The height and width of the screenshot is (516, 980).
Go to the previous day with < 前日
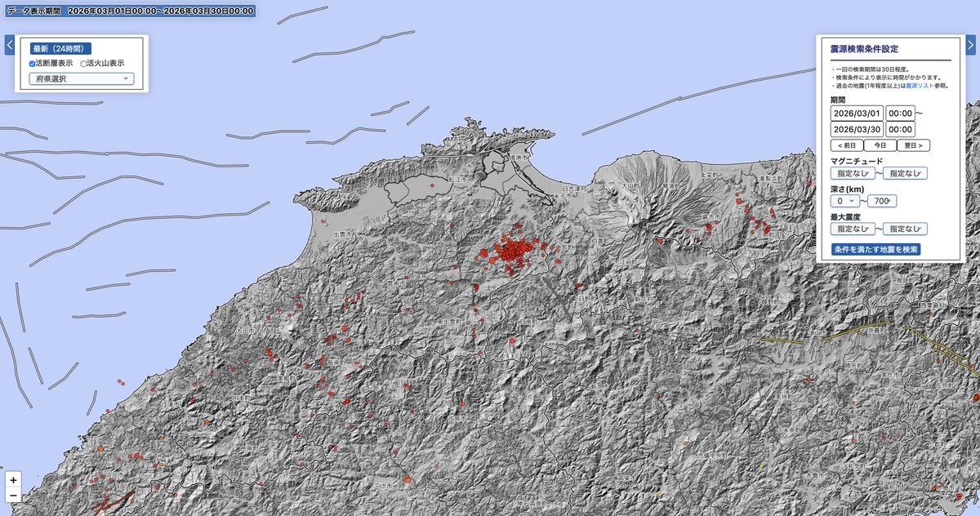click(x=846, y=145)
